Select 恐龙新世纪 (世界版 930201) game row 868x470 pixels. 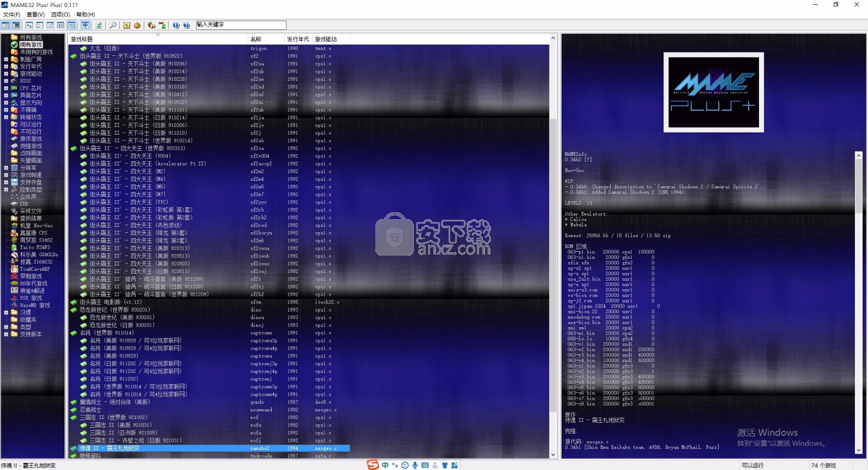pyautogui.click(x=209, y=310)
